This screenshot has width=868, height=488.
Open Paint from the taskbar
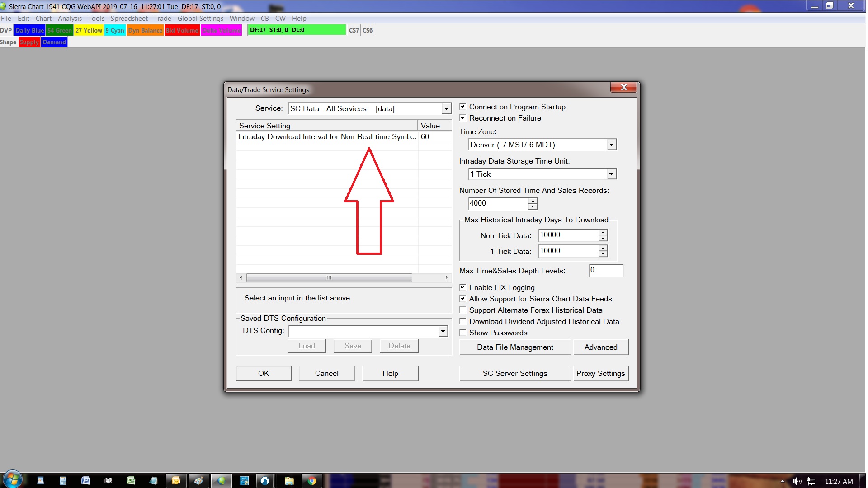tap(198, 481)
